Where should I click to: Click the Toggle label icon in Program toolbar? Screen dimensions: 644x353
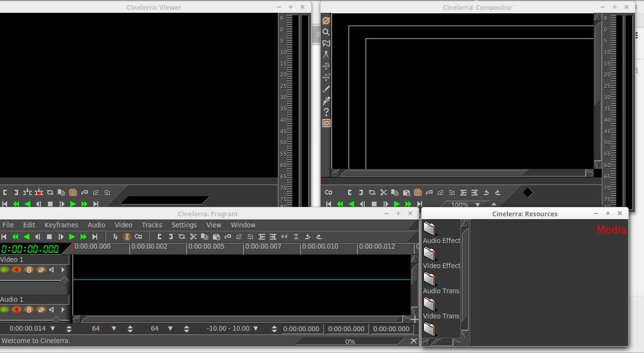(228, 236)
